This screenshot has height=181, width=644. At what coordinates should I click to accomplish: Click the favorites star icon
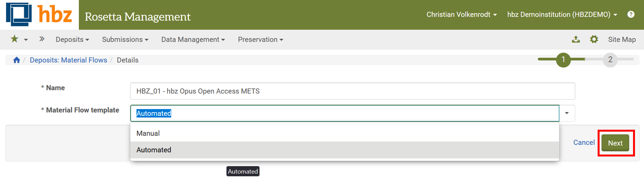14,39
